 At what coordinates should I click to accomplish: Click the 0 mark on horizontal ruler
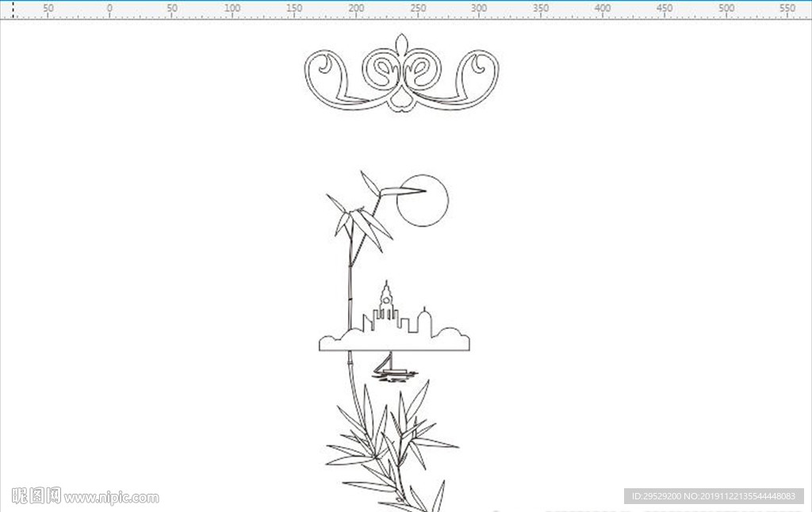(x=109, y=8)
